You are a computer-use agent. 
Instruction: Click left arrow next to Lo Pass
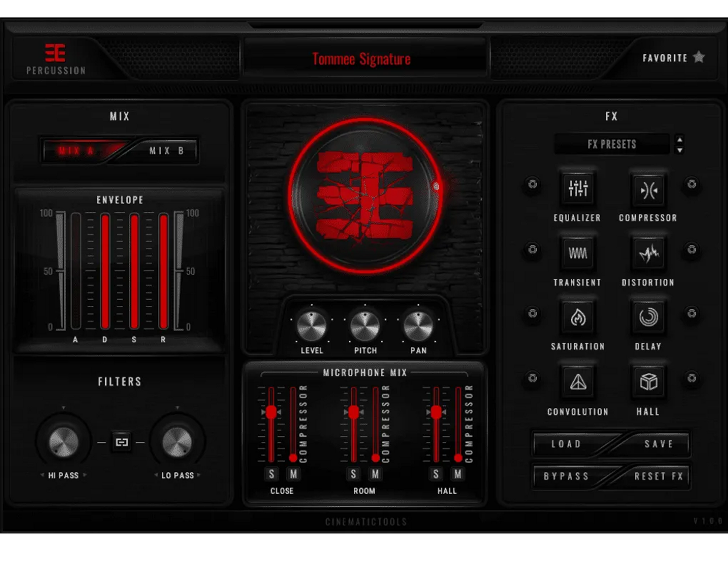pos(156,475)
